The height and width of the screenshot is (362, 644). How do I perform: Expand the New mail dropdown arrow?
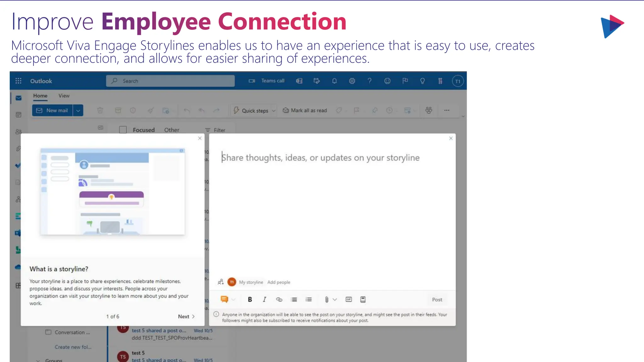[78, 110]
